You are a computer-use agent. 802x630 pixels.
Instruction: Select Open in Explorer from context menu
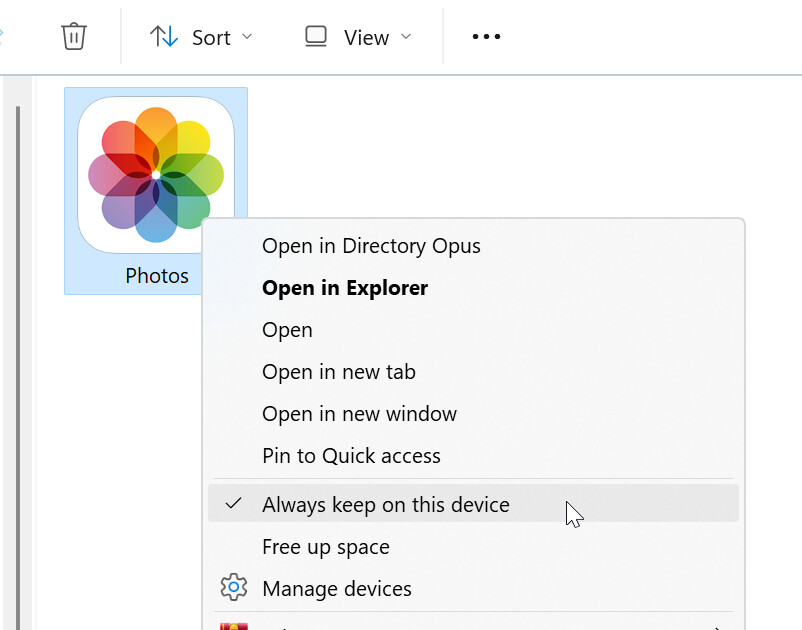pos(345,288)
